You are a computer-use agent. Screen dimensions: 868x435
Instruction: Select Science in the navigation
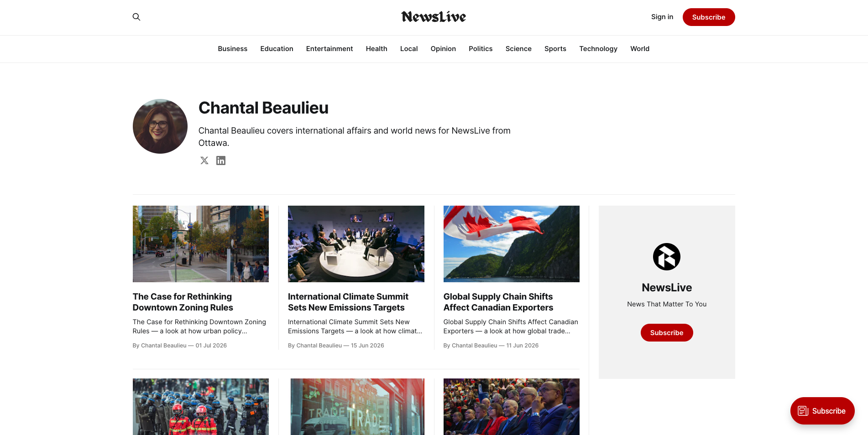pos(518,49)
